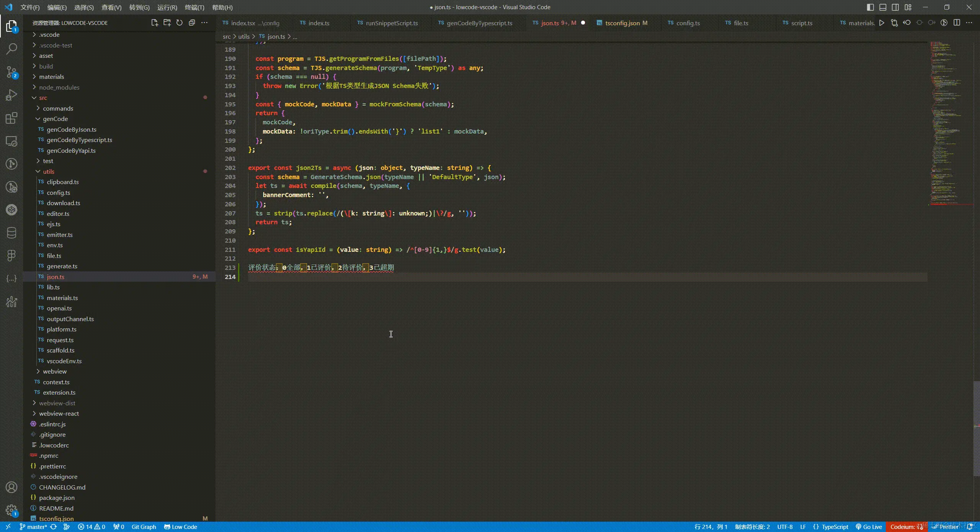Image resolution: width=980 pixels, height=532 pixels.
Task: Expand the webview-react folder
Action: click(x=59, y=413)
